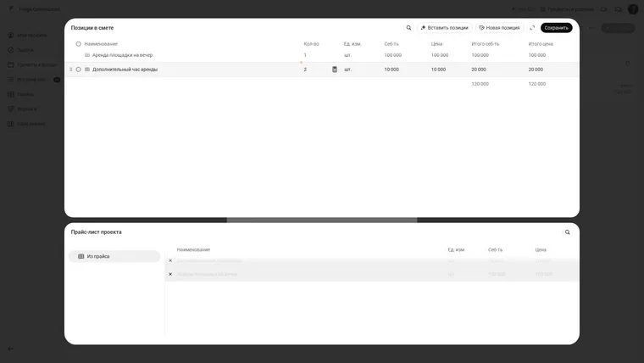Open search in 'Позиции в смете' panel
Image resolution: width=644 pixels, height=363 pixels.
[408, 28]
